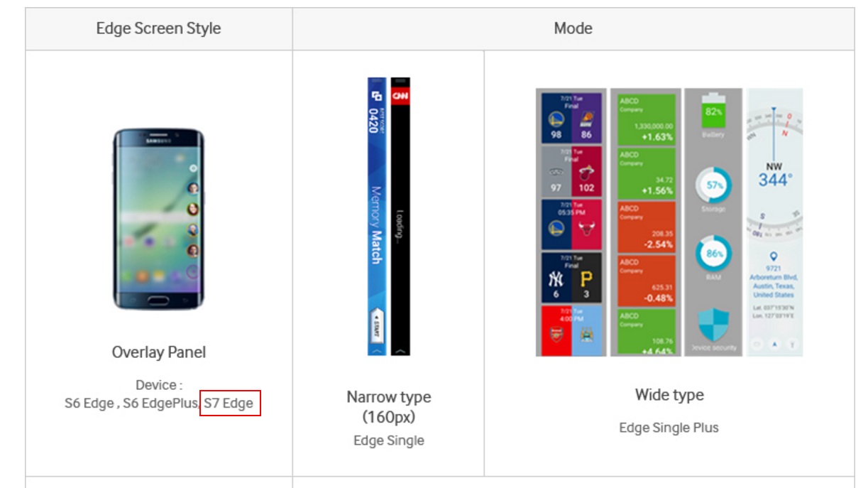Click the Edge Screen Style column header
This screenshot has width=868, height=488.
tap(158, 29)
